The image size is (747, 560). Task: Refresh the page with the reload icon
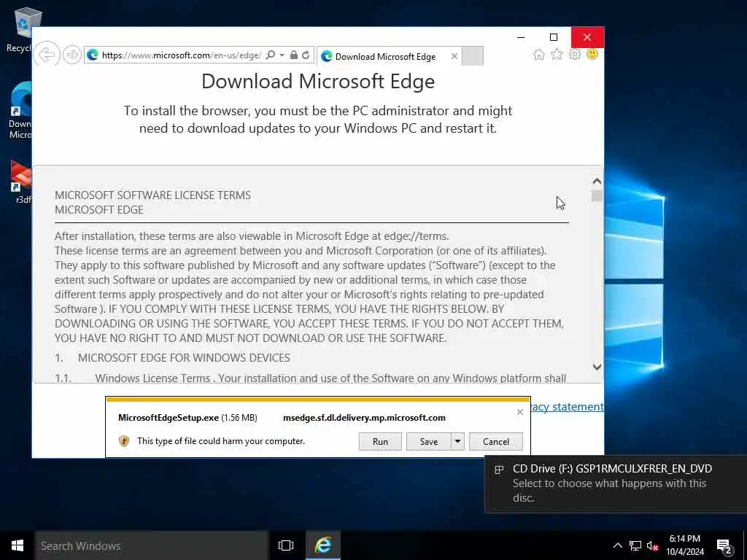pyautogui.click(x=306, y=55)
